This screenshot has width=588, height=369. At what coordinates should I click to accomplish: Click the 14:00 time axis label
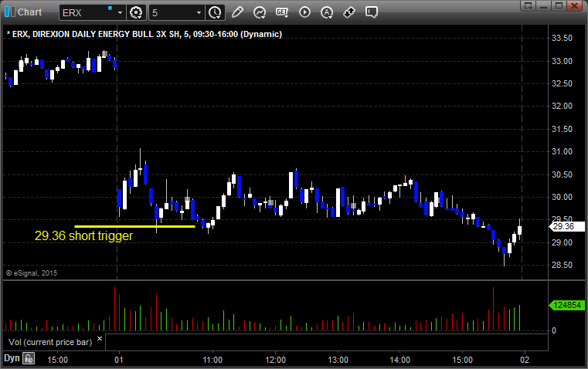click(399, 360)
